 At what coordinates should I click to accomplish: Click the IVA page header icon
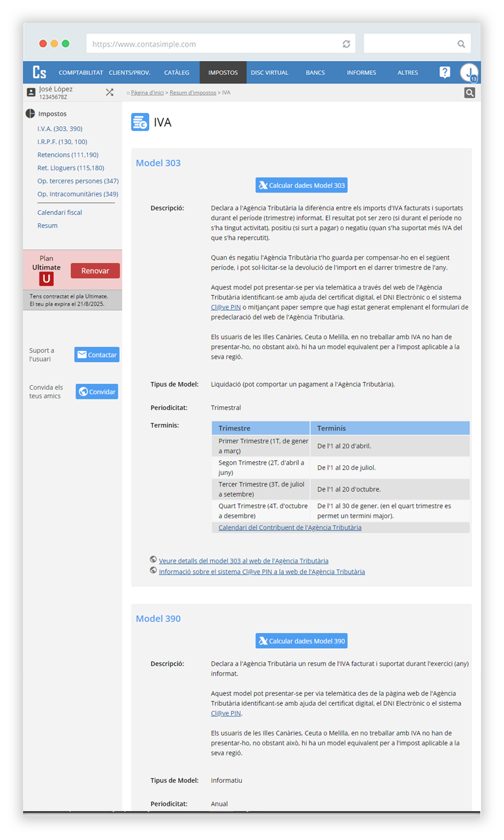pyautogui.click(x=140, y=122)
